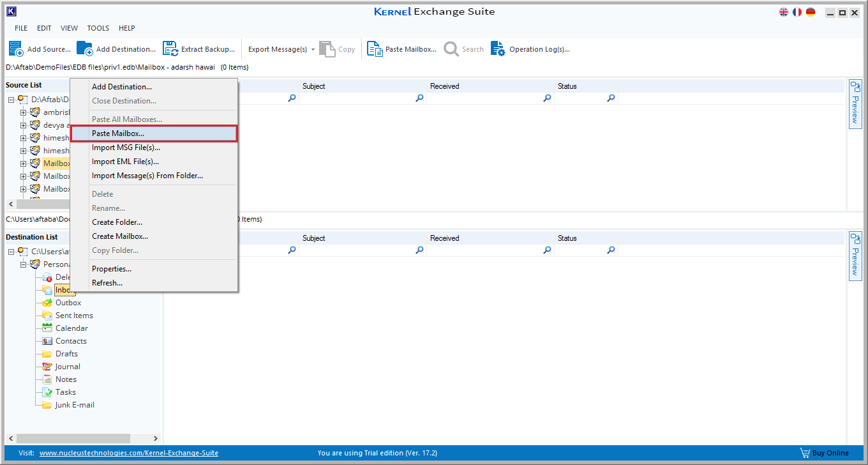868x465 pixels.
Task: Click the Destination List scrollbar left arrow
Action: pyautogui.click(x=11, y=439)
